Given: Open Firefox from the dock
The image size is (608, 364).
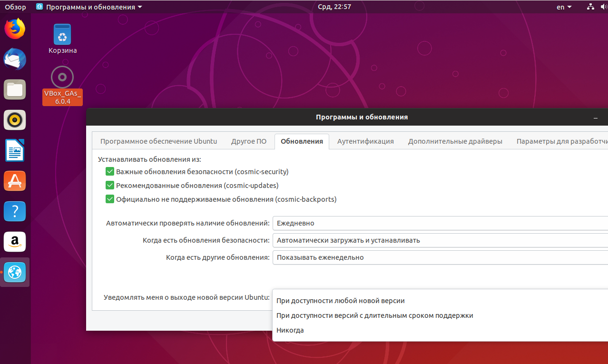Looking at the screenshot, I should 15,29.
